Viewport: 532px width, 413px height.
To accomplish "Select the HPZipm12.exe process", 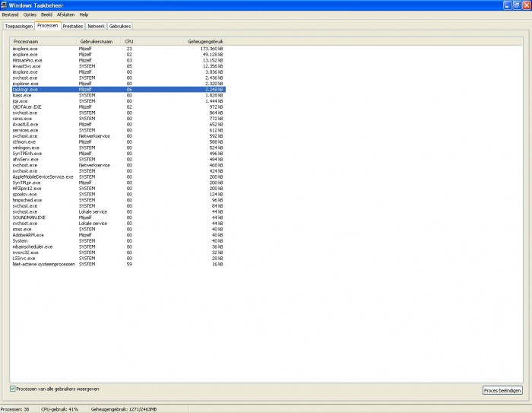I will pos(118,189).
